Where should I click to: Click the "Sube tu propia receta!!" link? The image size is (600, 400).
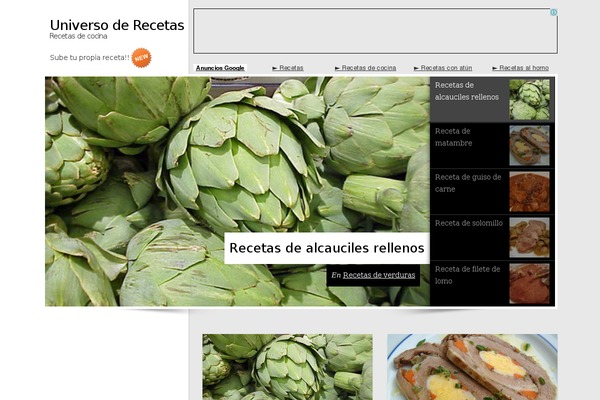(x=90, y=57)
